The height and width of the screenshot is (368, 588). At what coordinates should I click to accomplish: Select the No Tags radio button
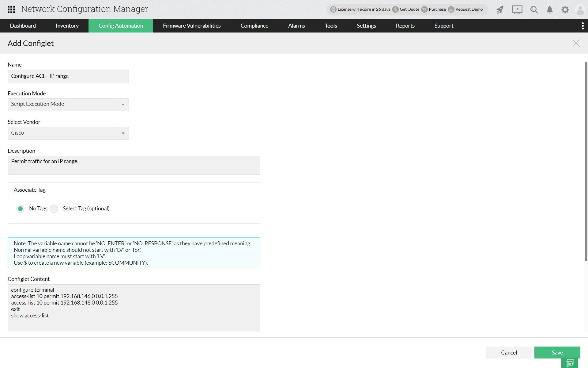pos(20,209)
